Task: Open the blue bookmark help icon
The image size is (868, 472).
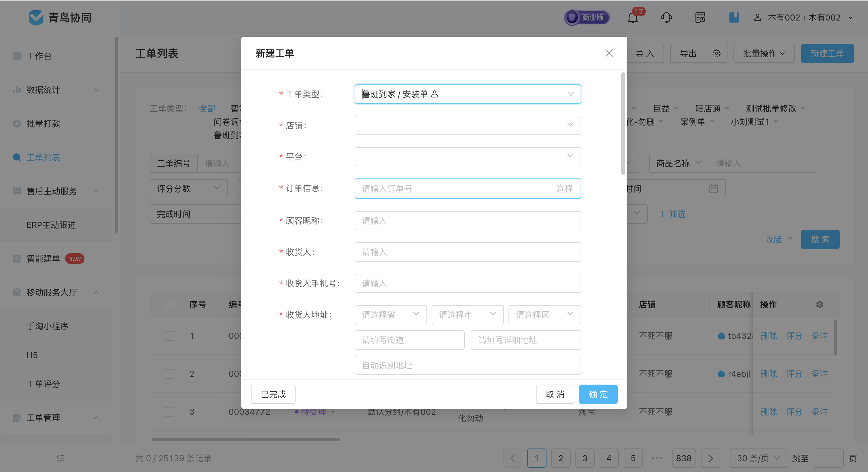Action: pos(734,17)
